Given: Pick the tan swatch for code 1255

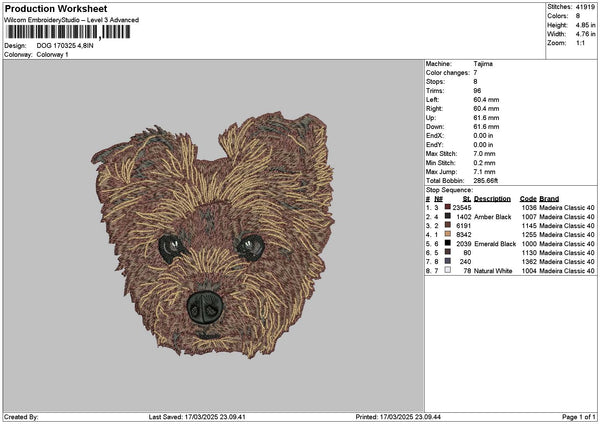Looking at the screenshot, I should [x=448, y=234].
